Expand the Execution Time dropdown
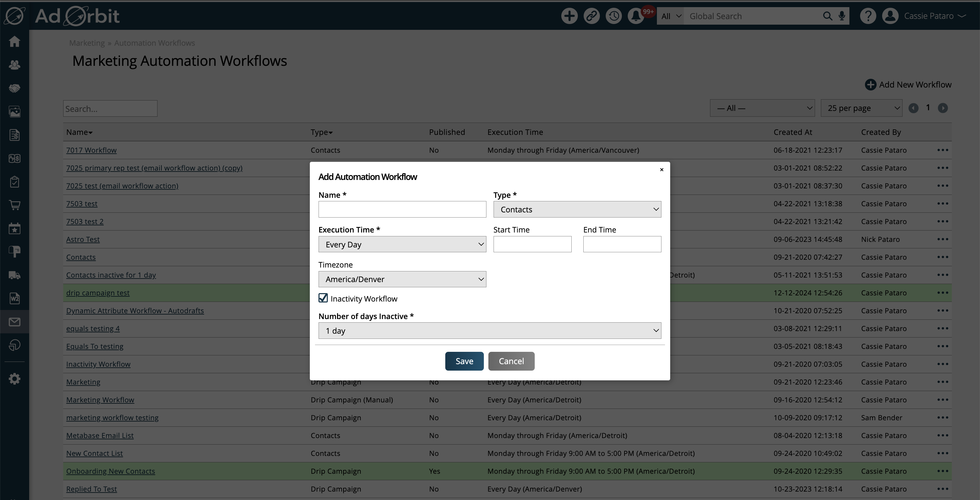The width and height of the screenshot is (980, 500). (402, 244)
